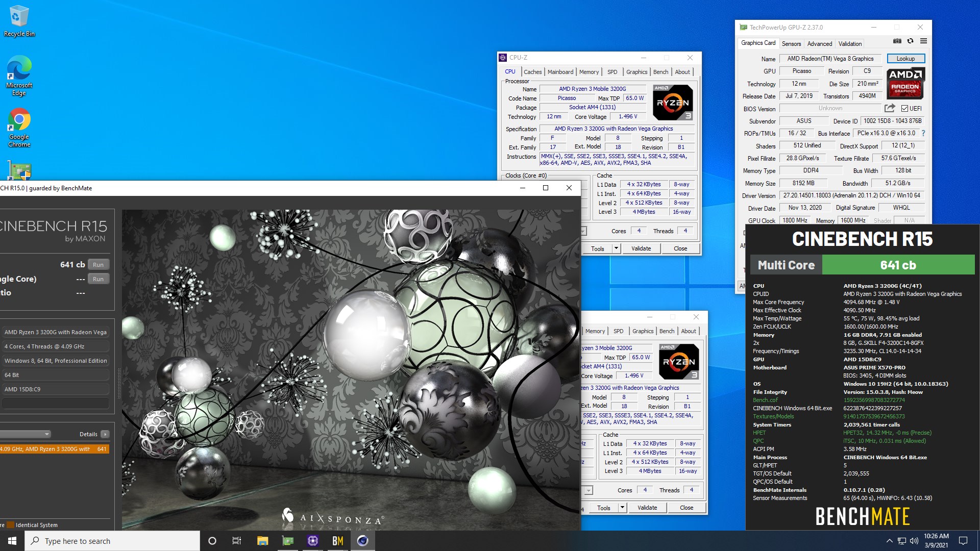Click the green 641 cb BenchMate score

[x=898, y=265]
